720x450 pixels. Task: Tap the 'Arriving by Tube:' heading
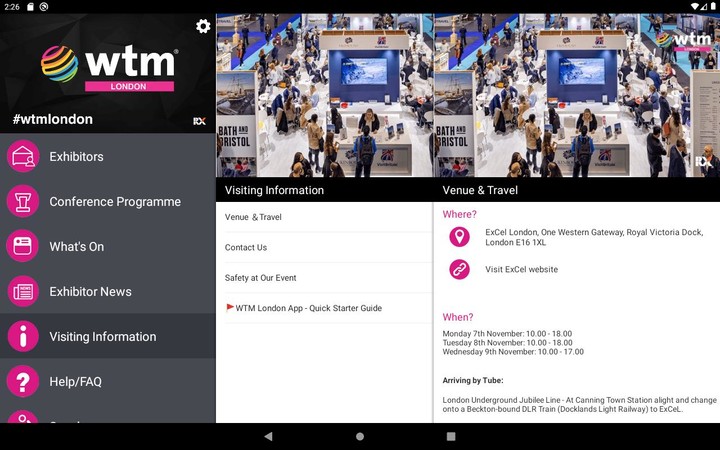point(473,381)
